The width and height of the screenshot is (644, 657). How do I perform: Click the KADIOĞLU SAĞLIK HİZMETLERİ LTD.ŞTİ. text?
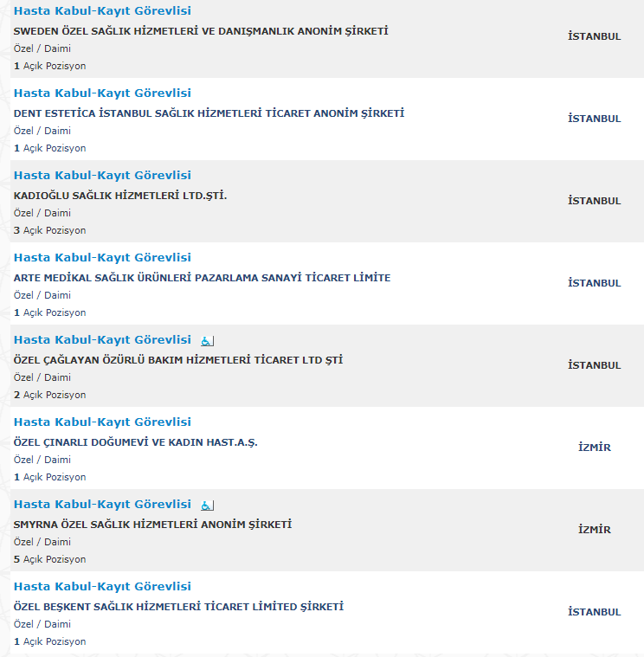119,196
